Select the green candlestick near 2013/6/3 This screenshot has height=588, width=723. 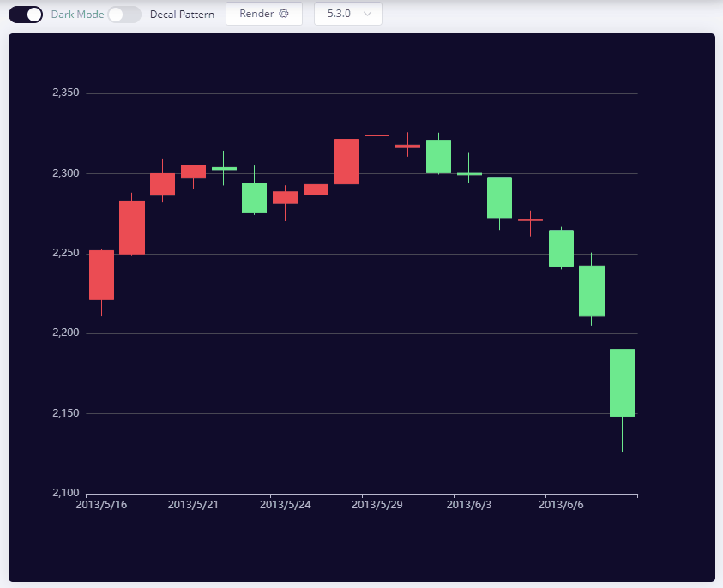(498, 197)
